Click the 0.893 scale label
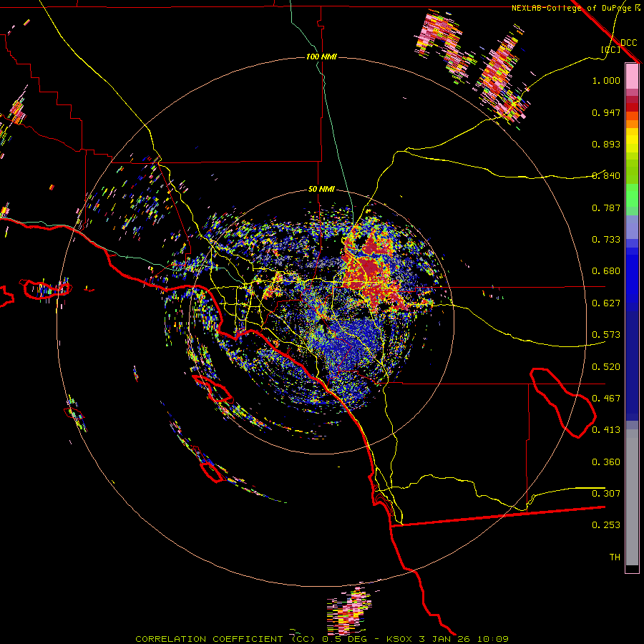This screenshot has height=644, width=644. pos(606,144)
